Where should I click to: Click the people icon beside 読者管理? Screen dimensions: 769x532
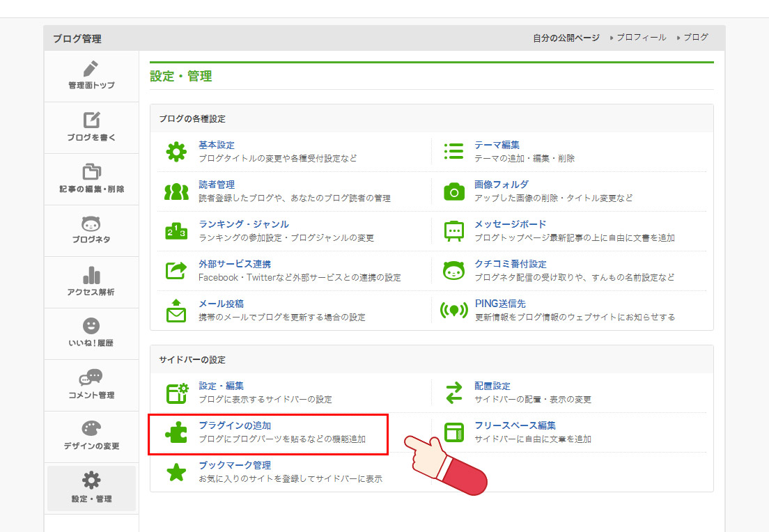click(x=176, y=191)
